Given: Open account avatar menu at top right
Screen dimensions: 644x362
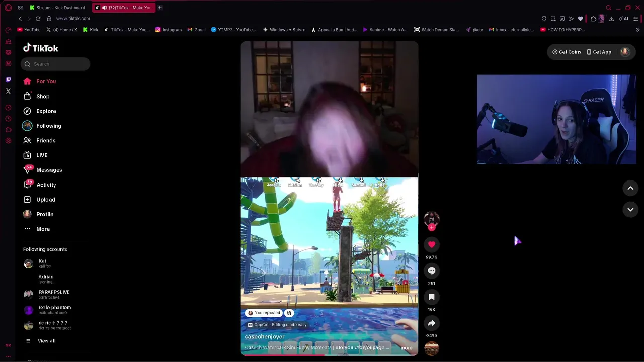Looking at the screenshot, I should (x=625, y=52).
